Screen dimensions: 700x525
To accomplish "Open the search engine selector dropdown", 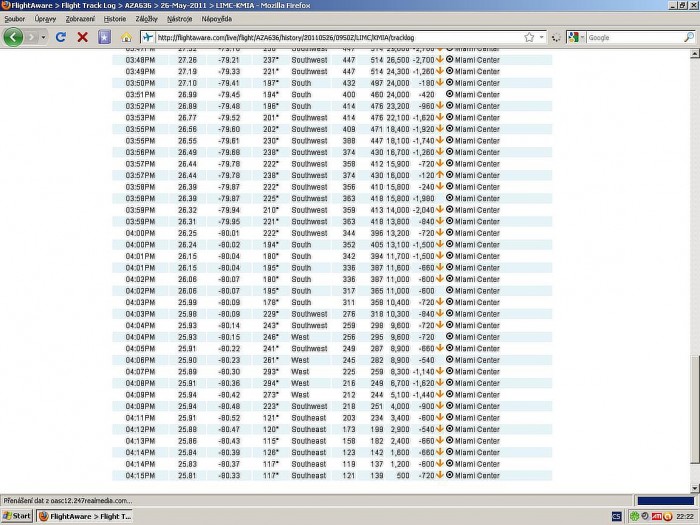I will pos(575,38).
